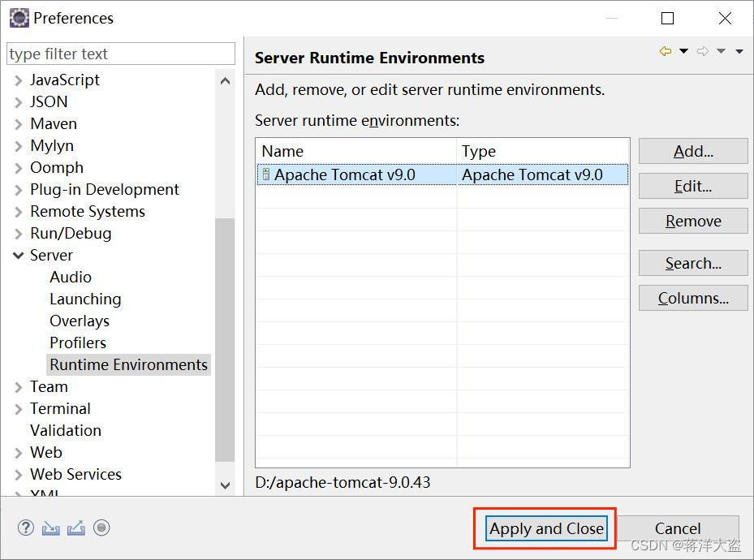Expand the Web Services tree node

(18, 475)
